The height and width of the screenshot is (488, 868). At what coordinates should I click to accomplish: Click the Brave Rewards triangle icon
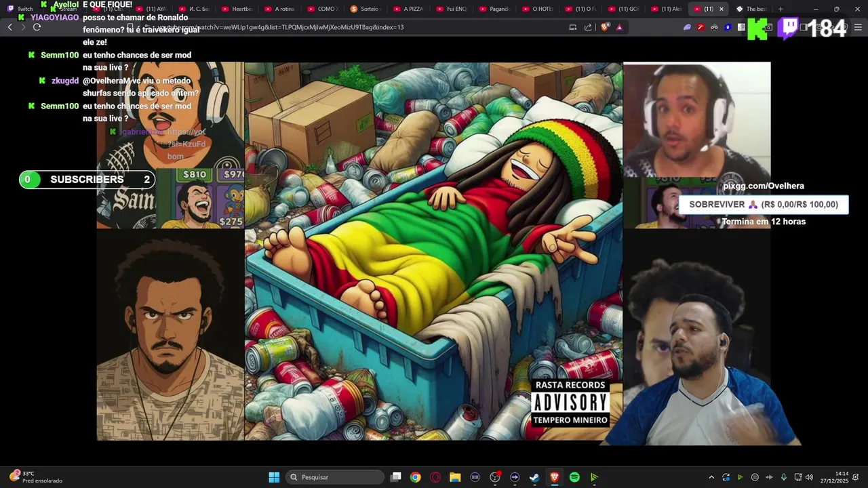[619, 27]
